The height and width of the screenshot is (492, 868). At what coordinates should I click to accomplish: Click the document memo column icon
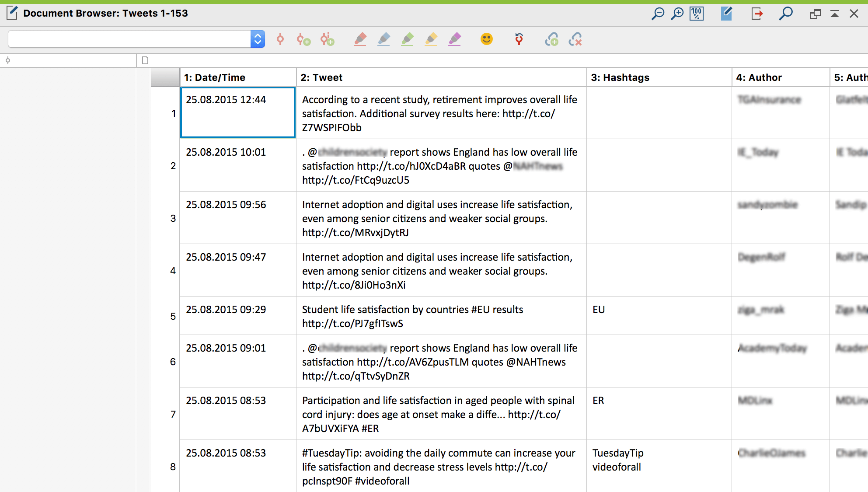click(x=146, y=60)
